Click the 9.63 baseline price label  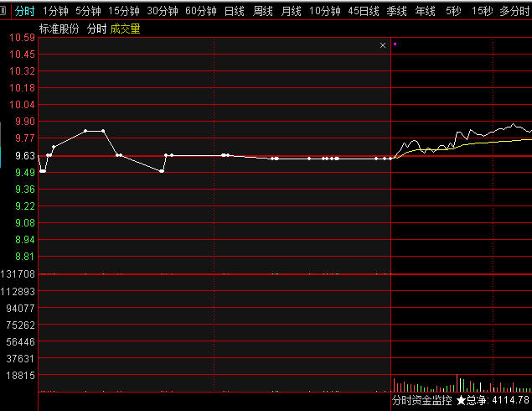tap(24, 156)
